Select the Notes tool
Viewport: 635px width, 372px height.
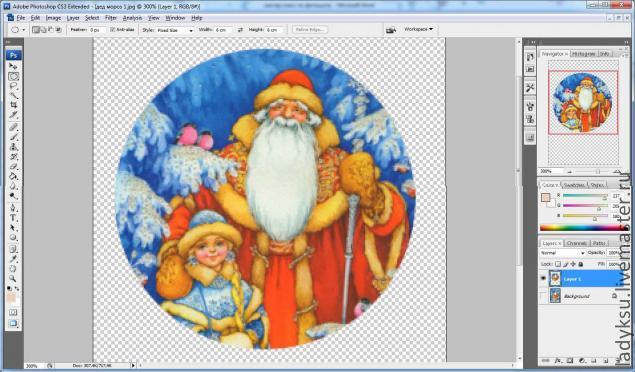pyautogui.click(x=13, y=249)
